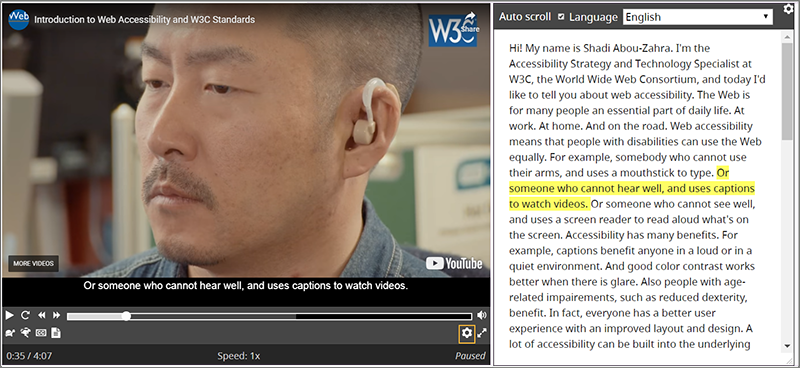Screen dimensions: 800x368
Task: Uncheck the Auto scroll checkbox
Action: [561, 17]
